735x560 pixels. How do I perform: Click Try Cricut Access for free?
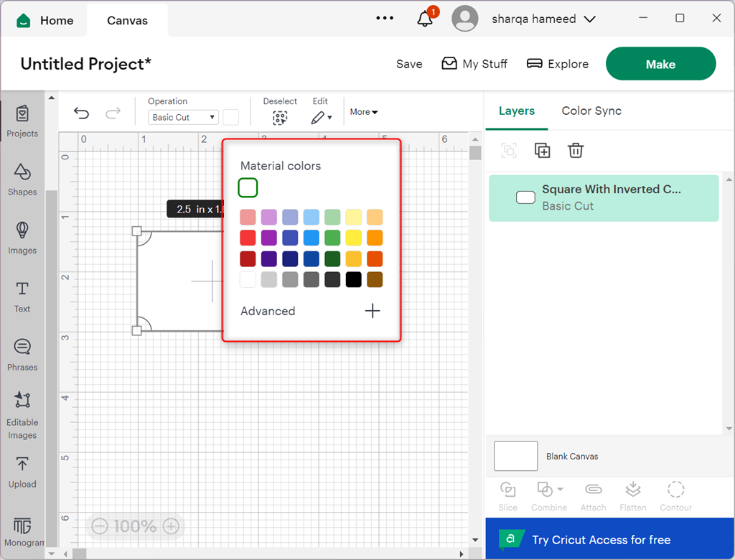(609, 539)
